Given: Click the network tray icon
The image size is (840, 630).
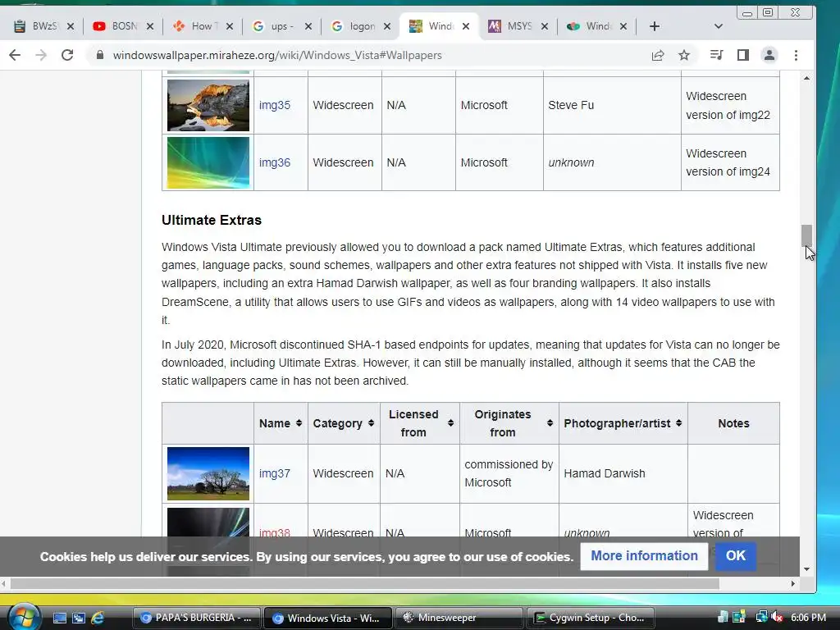Looking at the screenshot, I should pos(760,618).
